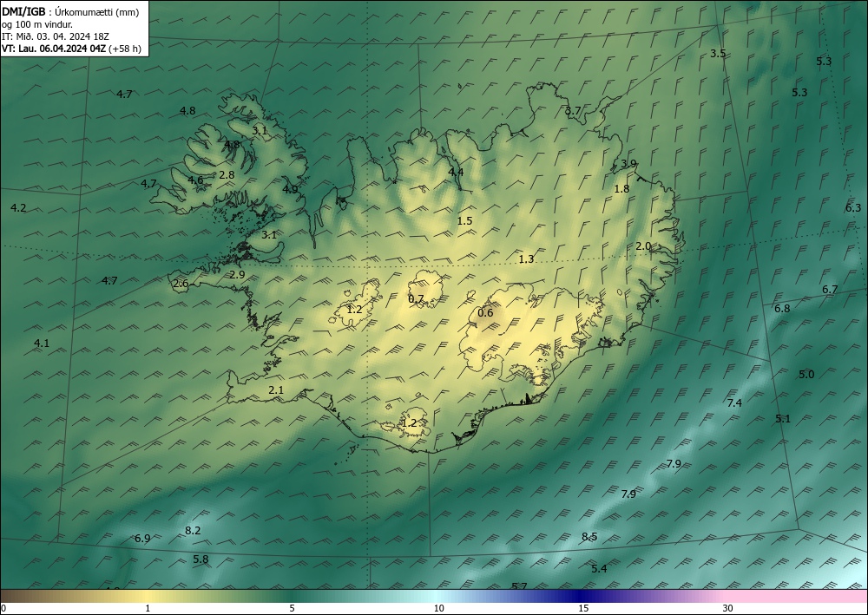Click the 5.1 value on the map

click(x=783, y=419)
